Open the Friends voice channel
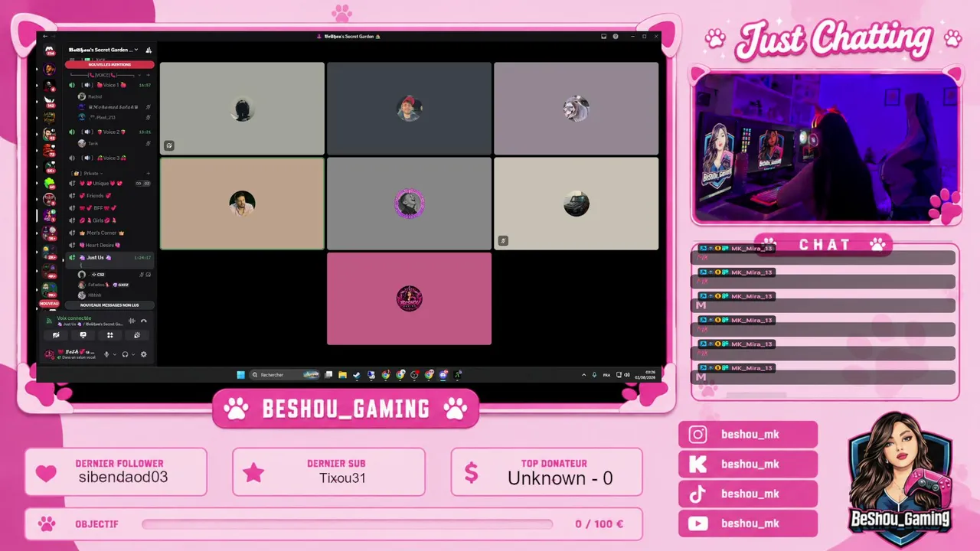980x551 pixels. [109, 196]
